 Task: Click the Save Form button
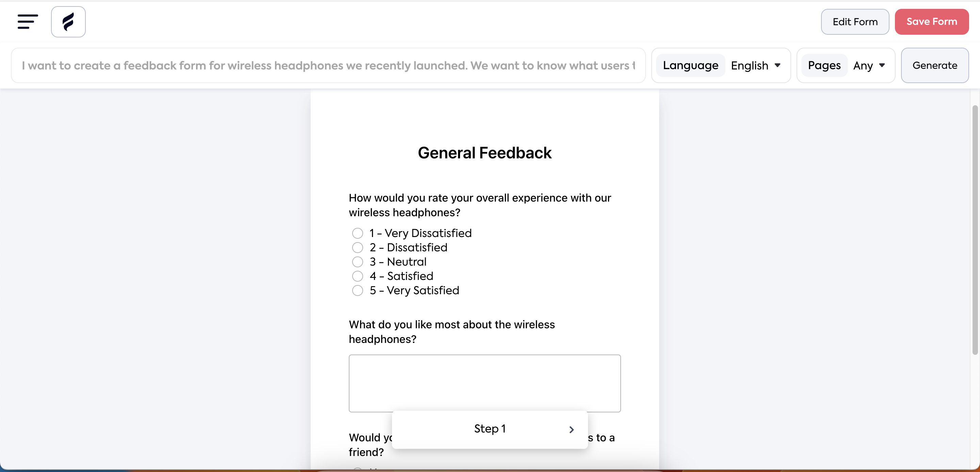click(x=932, y=22)
